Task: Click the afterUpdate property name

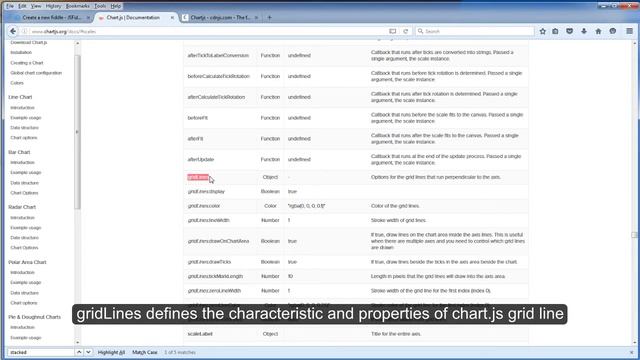Action: pos(201,159)
